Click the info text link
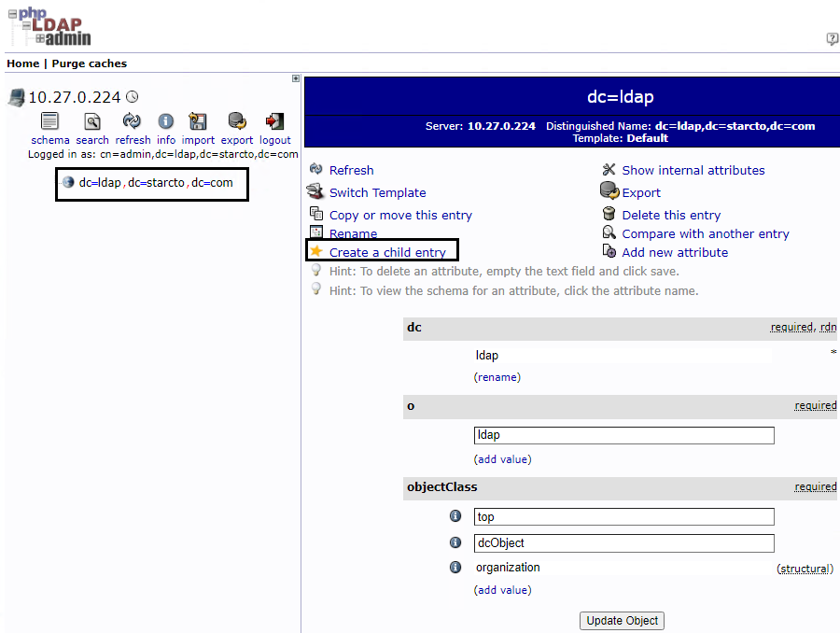This screenshot has height=633, width=840. pos(166,140)
